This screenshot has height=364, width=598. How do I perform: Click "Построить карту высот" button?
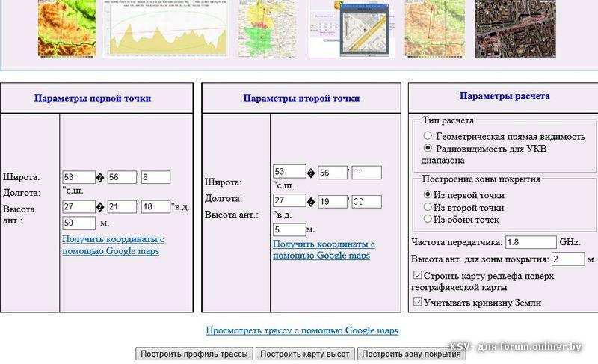point(305,354)
